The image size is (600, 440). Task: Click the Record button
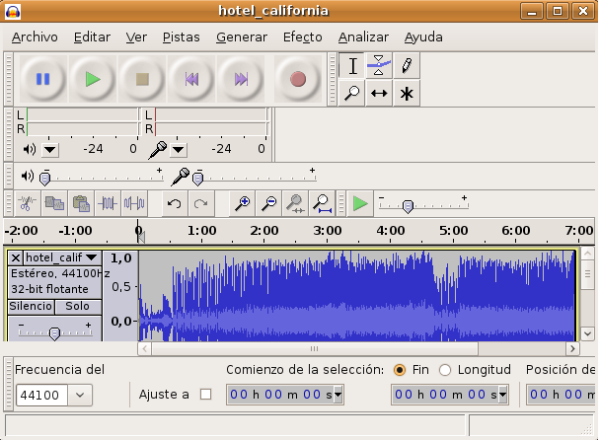(x=297, y=79)
